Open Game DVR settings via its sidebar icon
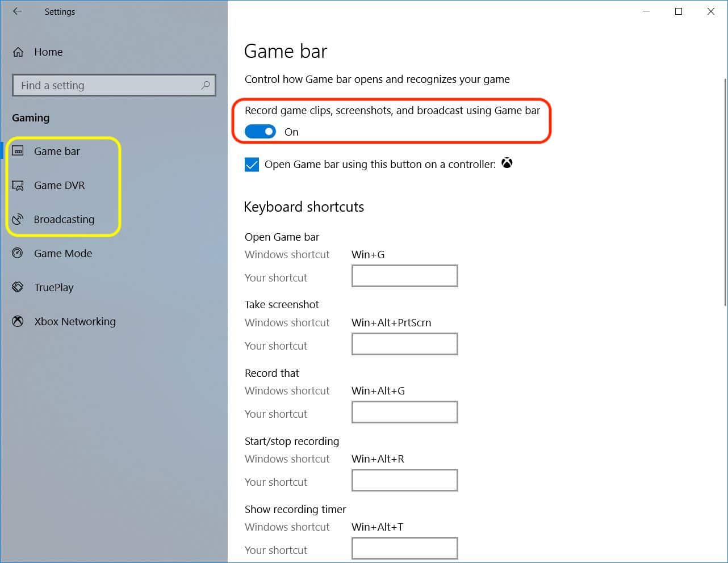 [18, 185]
